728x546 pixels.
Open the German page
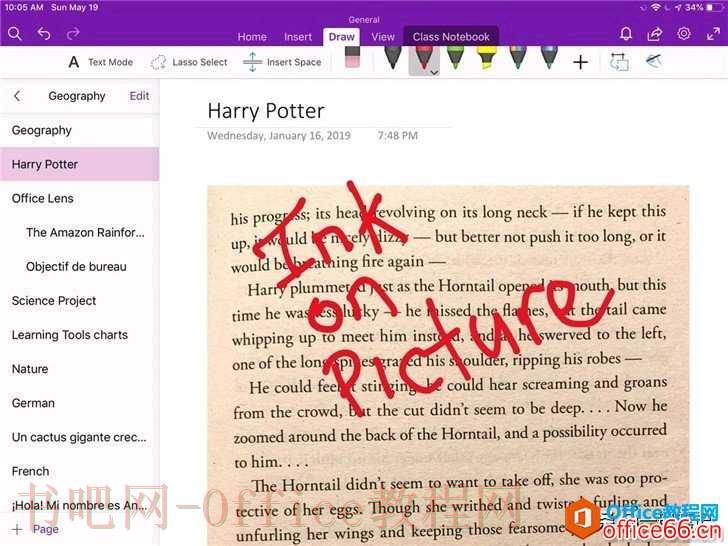[x=79, y=403]
